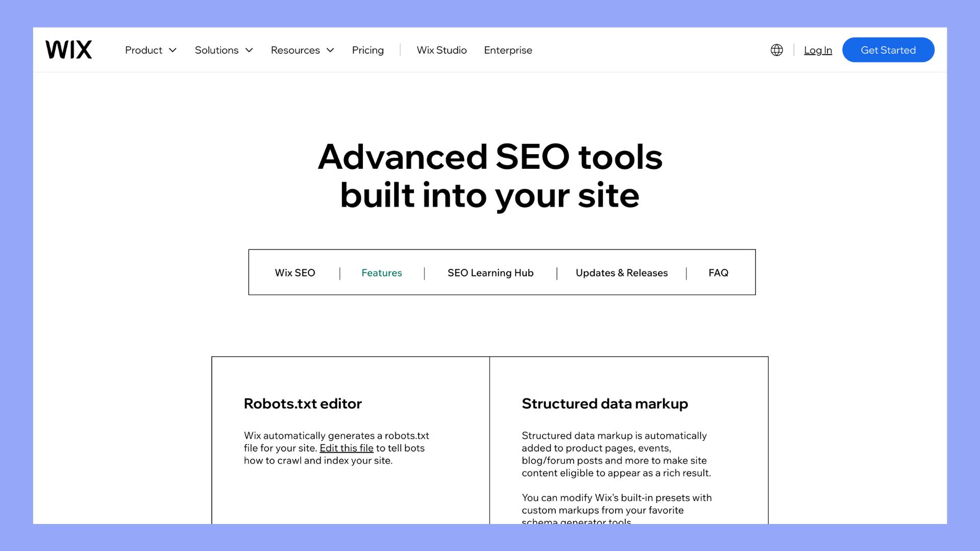Click the Wix logo icon
The height and width of the screenshot is (551, 980).
point(67,49)
